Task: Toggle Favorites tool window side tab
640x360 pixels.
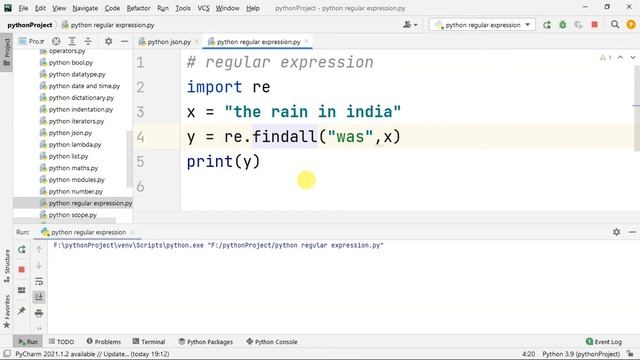Action: click(x=7, y=311)
